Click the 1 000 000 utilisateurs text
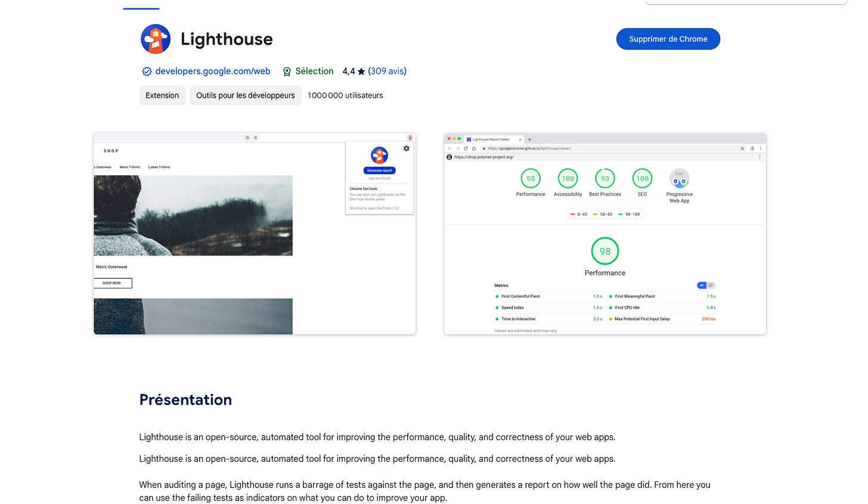 click(345, 95)
